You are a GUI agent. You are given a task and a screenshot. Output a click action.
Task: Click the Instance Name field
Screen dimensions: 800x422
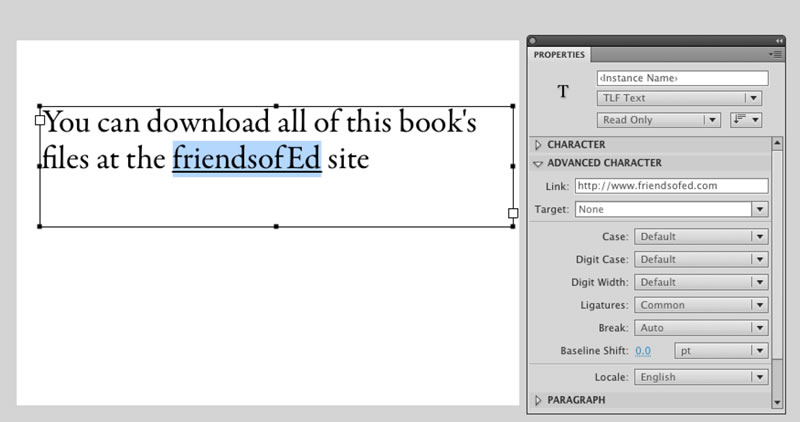point(683,78)
